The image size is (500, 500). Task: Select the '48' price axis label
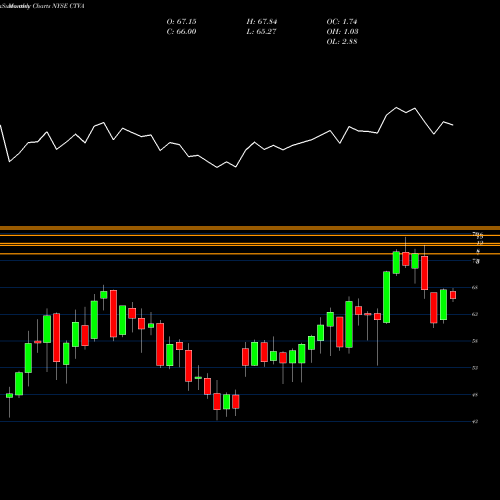tap(475, 395)
